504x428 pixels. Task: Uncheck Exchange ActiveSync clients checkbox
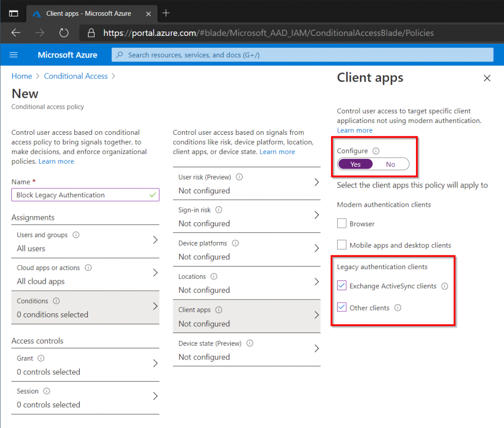click(342, 285)
